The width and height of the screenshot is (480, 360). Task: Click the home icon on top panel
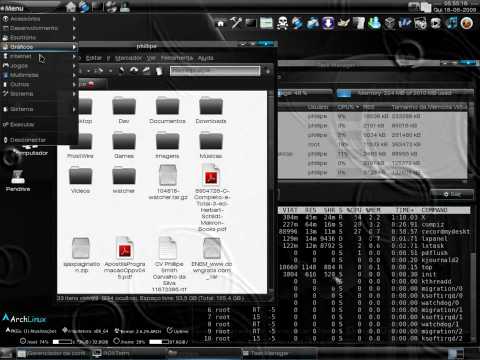(x=71, y=7)
